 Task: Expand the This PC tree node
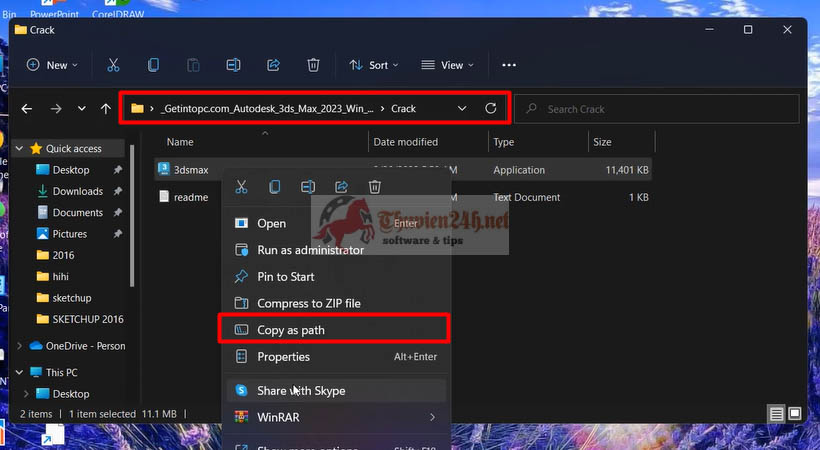[21, 372]
